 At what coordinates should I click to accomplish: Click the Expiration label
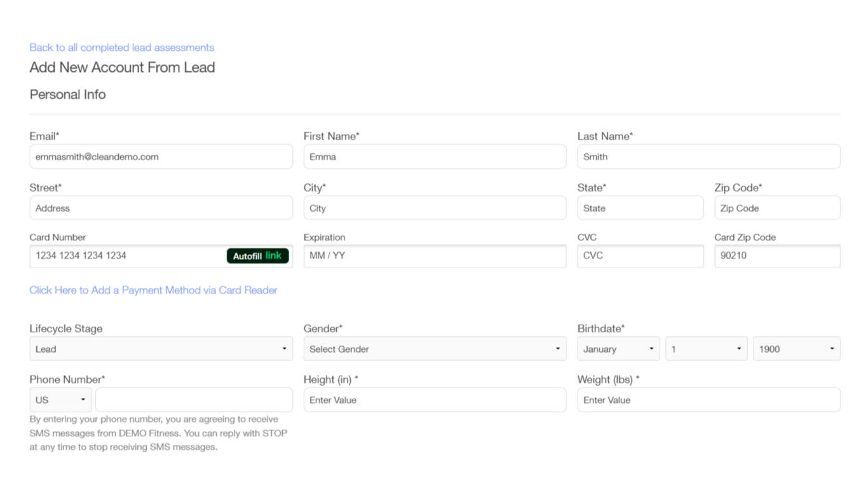[324, 237]
